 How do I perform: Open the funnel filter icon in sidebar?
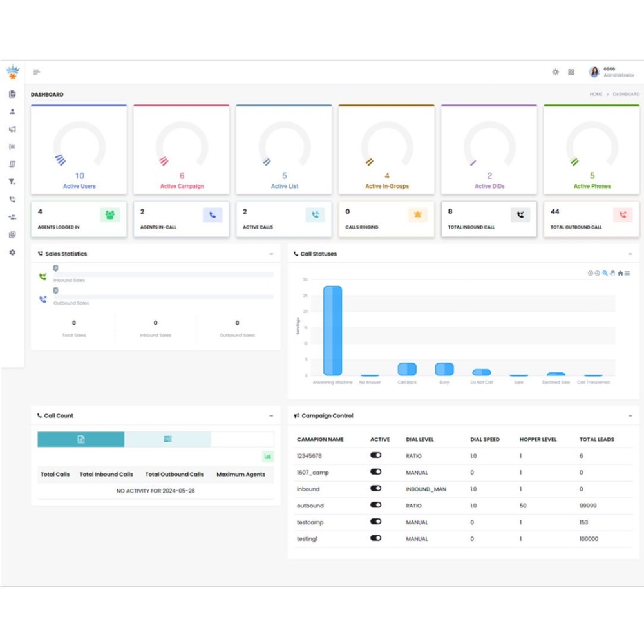point(12,182)
